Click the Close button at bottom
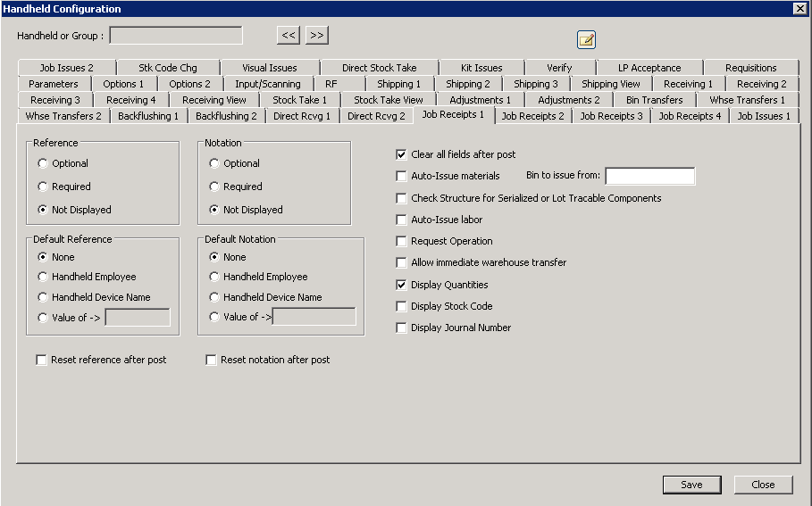 click(x=763, y=485)
